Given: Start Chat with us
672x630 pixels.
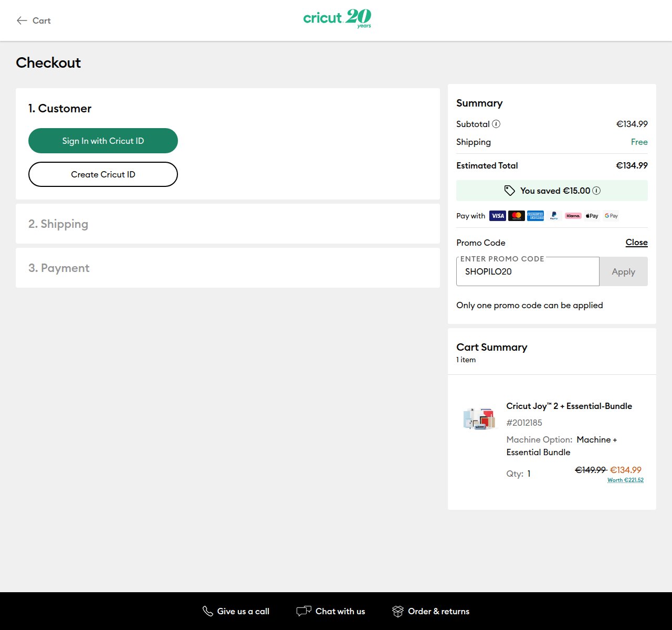Looking at the screenshot, I should click(x=331, y=611).
